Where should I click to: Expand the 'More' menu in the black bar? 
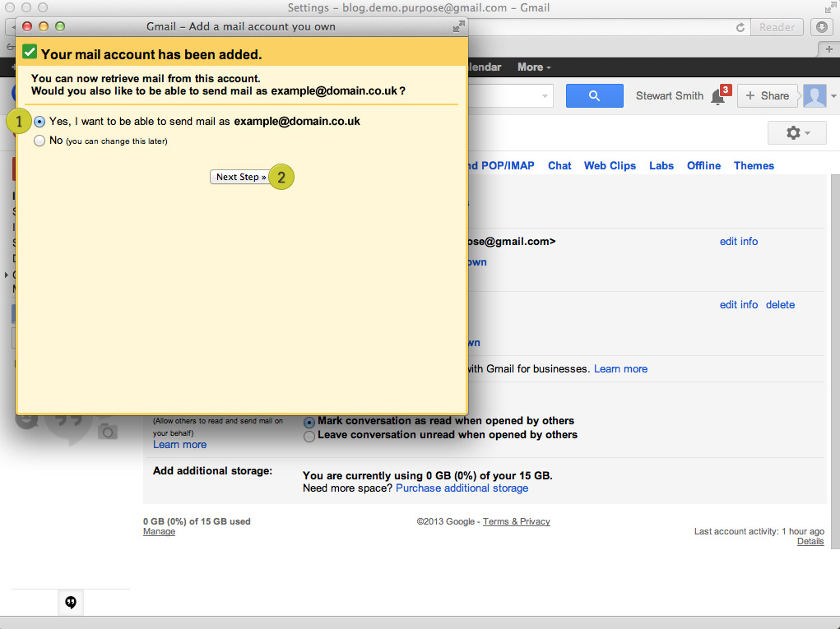click(534, 67)
